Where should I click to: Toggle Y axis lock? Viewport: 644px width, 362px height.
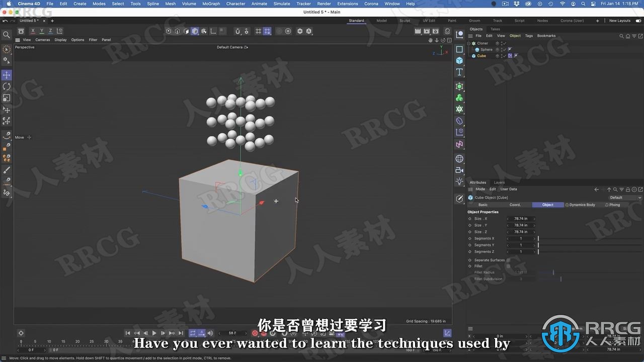point(42,31)
